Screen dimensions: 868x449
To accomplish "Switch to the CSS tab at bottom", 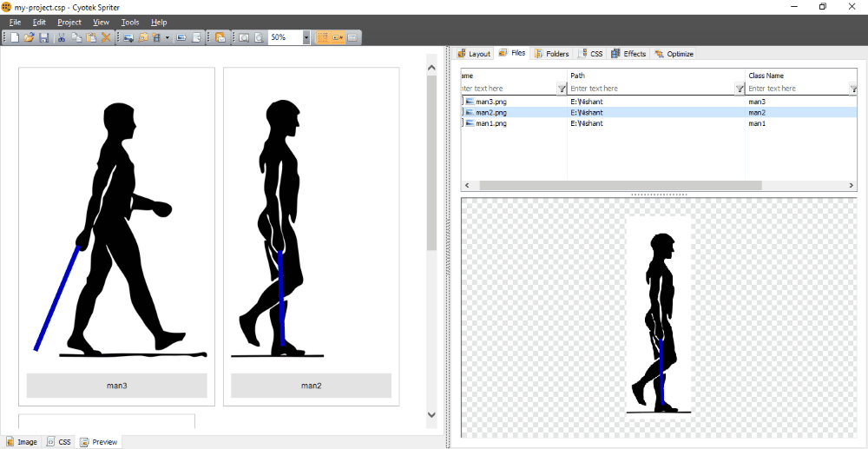I will (59, 442).
